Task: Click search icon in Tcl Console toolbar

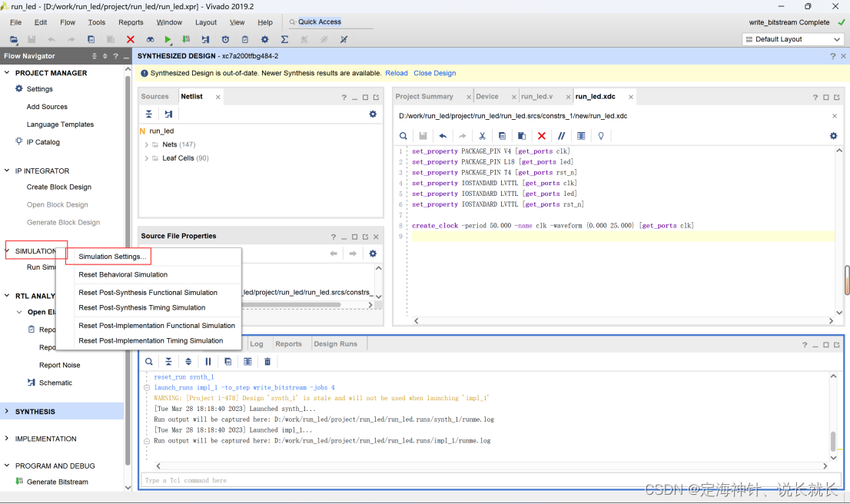Action: click(x=149, y=361)
